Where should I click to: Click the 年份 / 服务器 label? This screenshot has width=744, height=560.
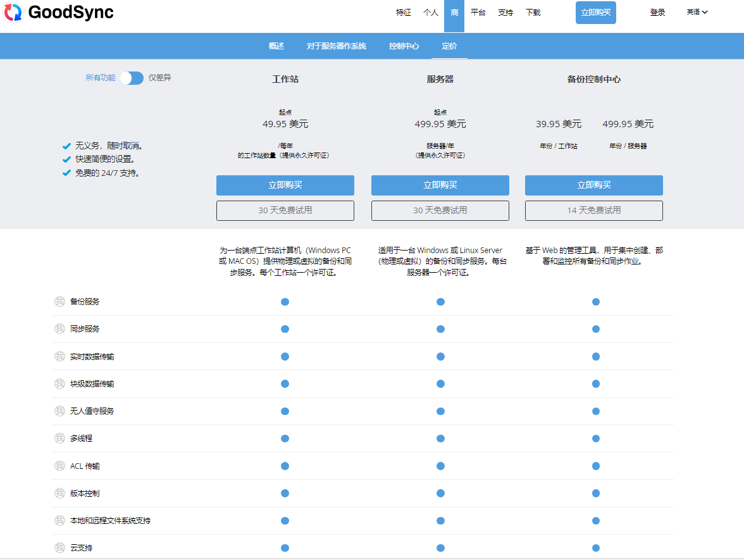628,146
